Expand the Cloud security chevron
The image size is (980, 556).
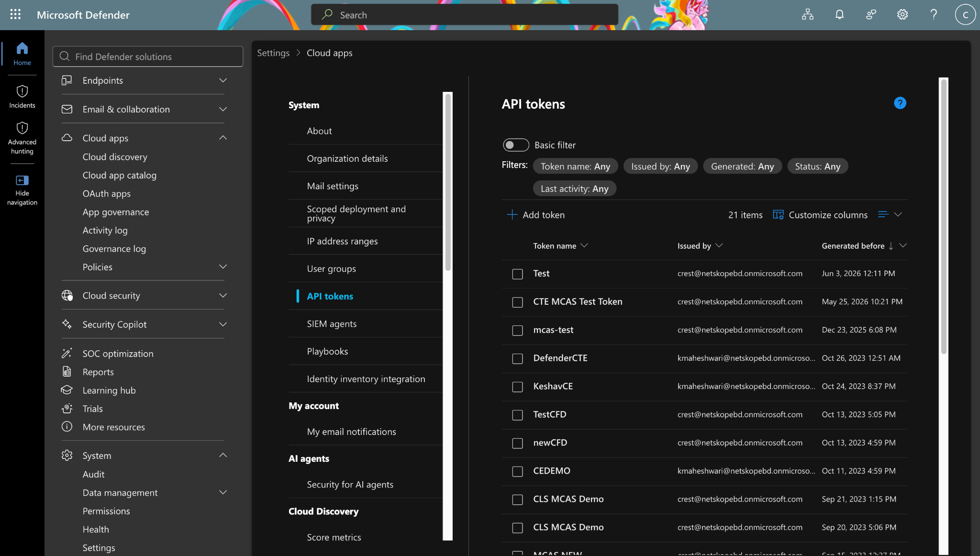tap(223, 295)
